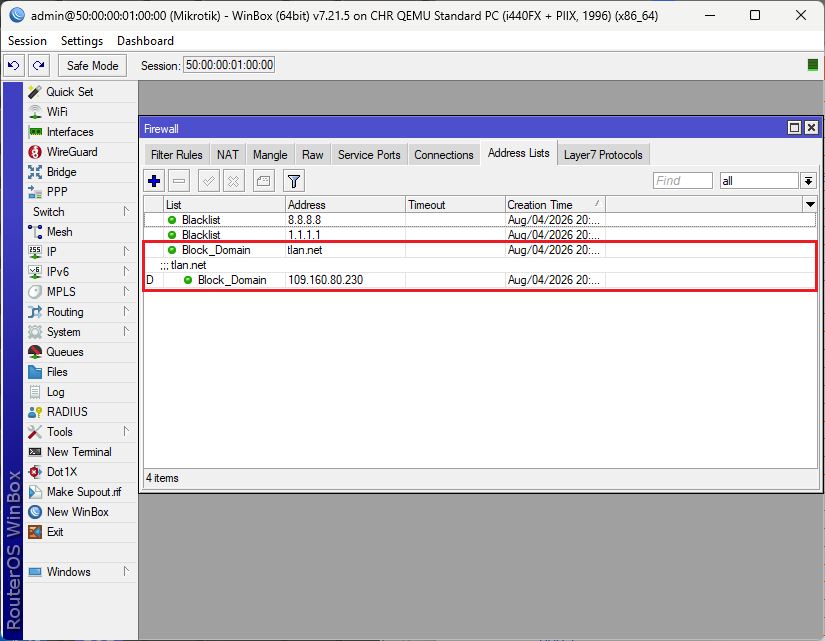The image size is (825, 641).
Task: Open the Interfaces list
Action: click(x=81, y=132)
